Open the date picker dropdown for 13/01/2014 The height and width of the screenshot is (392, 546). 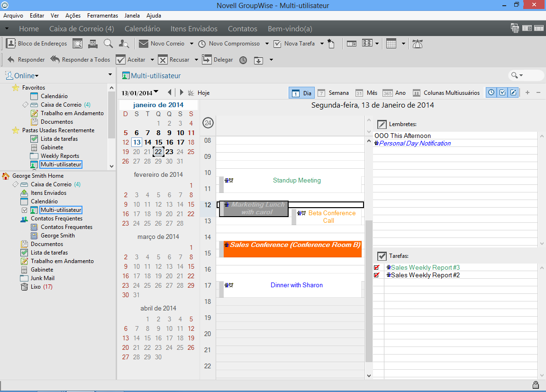tap(156, 92)
